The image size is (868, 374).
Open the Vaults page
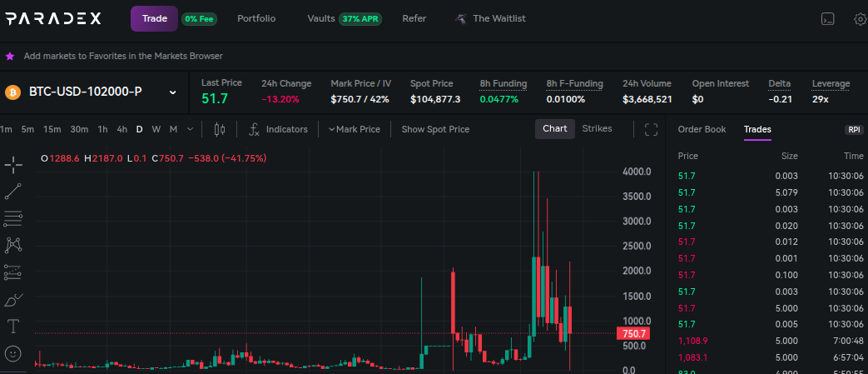(x=321, y=19)
